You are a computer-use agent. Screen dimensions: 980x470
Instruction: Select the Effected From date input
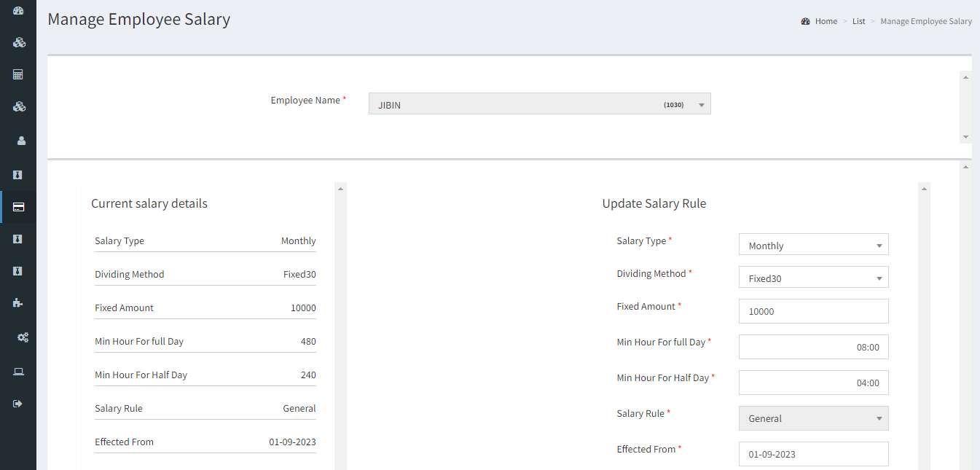[813, 454]
